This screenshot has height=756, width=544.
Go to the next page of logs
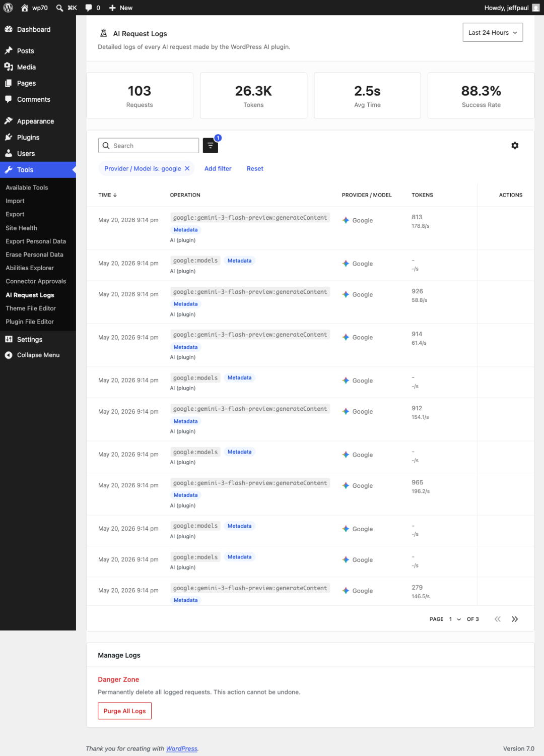tap(515, 619)
